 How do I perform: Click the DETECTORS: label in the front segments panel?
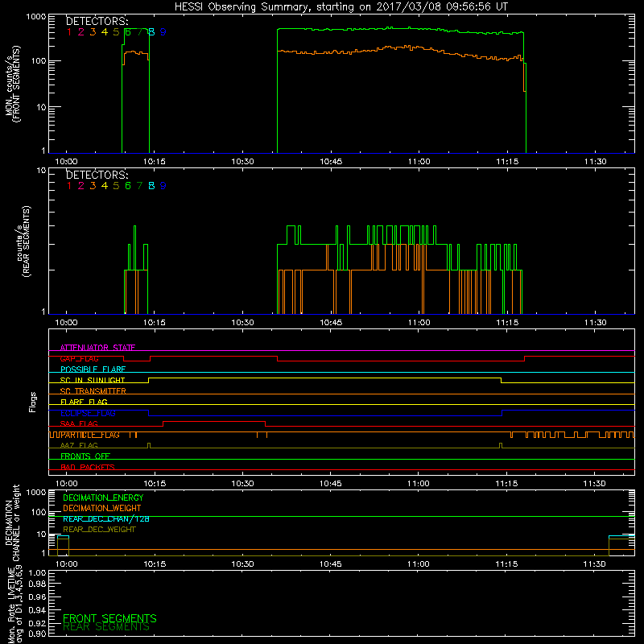point(97,22)
